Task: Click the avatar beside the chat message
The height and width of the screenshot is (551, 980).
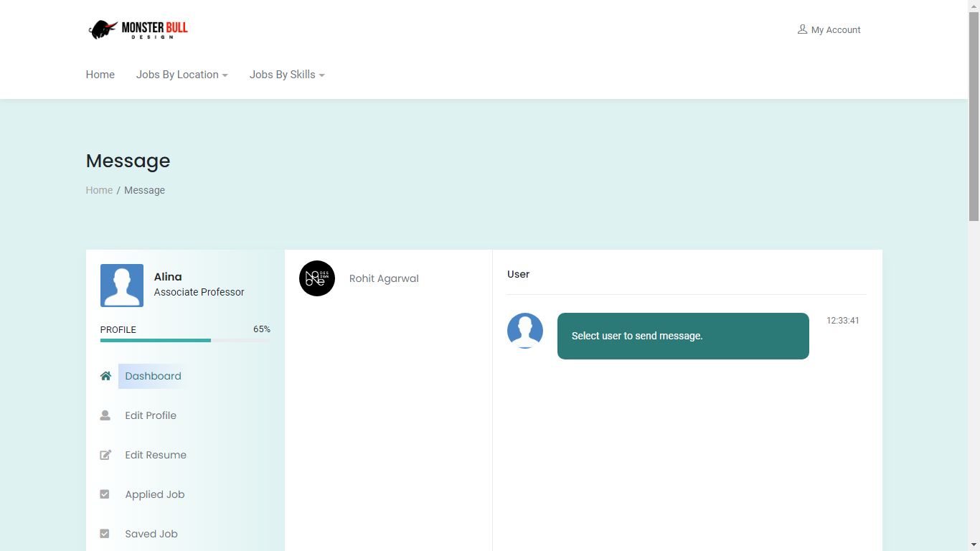Action: click(x=525, y=331)
